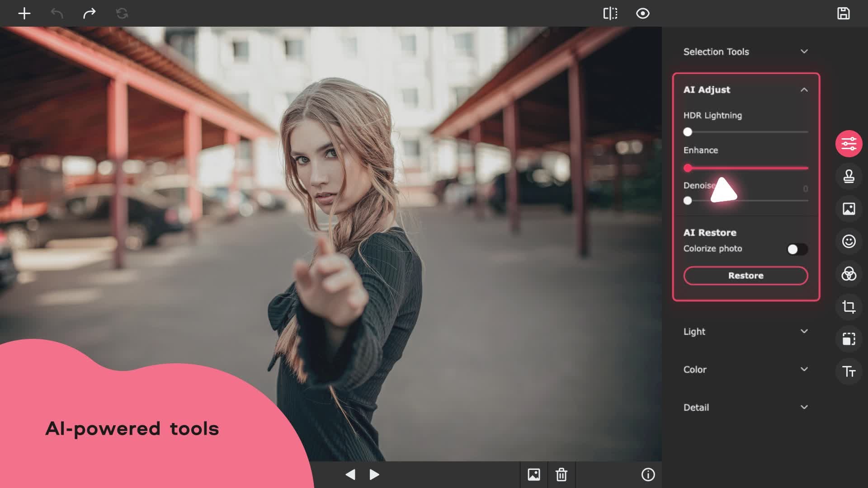Toggle the Colorize photo switch

tap(797, 249)
